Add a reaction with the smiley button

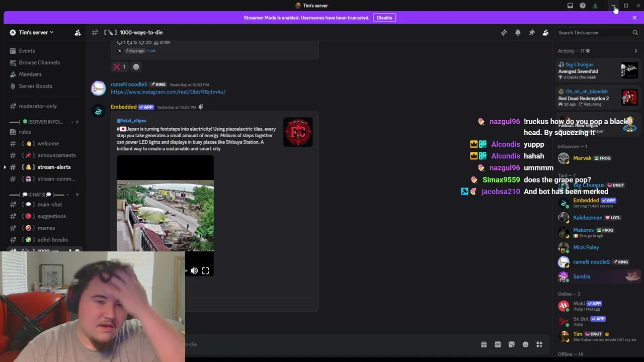click(x=136, y=66)
